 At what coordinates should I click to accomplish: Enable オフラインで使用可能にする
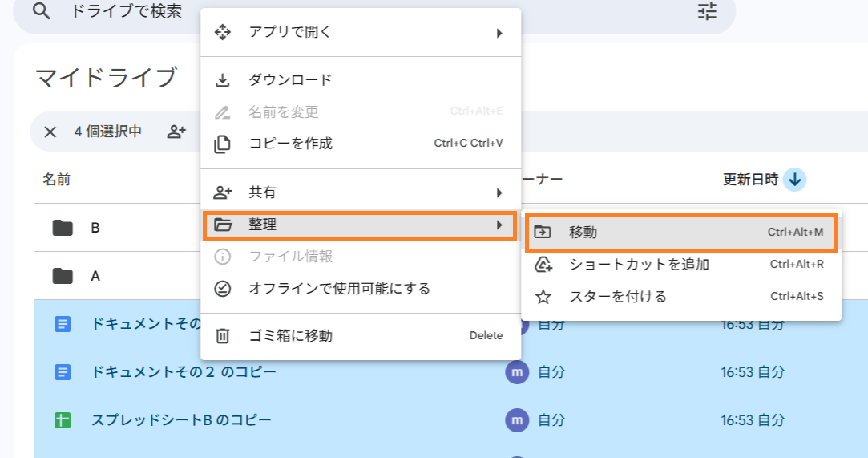[339, 288]
